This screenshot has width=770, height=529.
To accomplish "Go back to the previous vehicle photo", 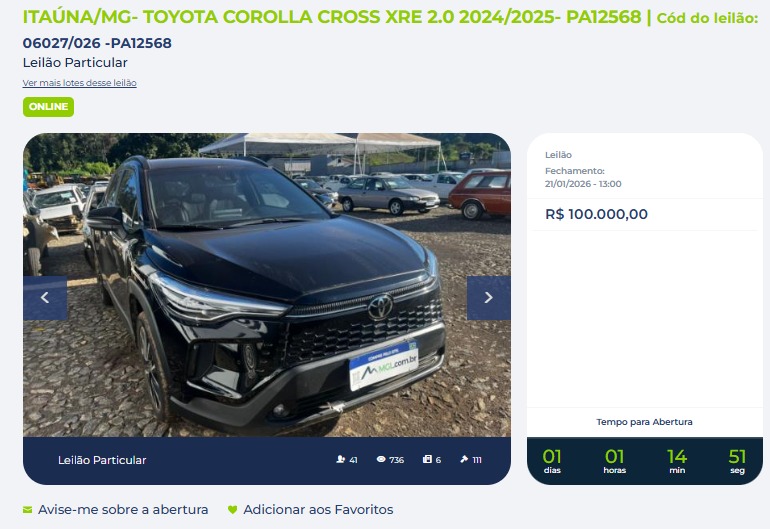I will click(45, 298).
